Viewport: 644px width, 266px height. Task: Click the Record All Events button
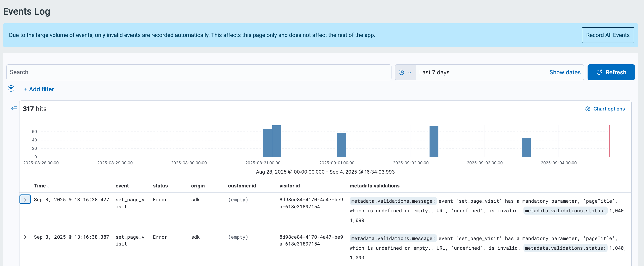pyautogui.click(x=608, y=35)
